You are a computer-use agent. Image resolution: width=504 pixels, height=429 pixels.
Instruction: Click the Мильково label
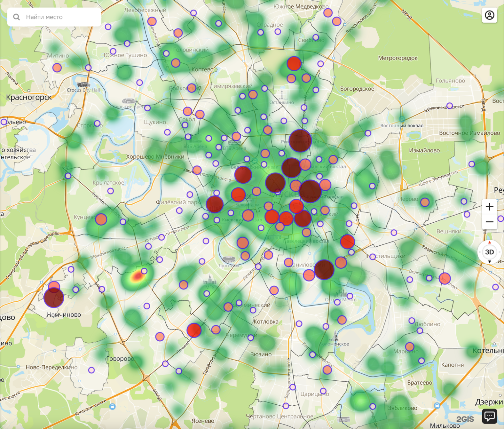(x=445, y=426)
